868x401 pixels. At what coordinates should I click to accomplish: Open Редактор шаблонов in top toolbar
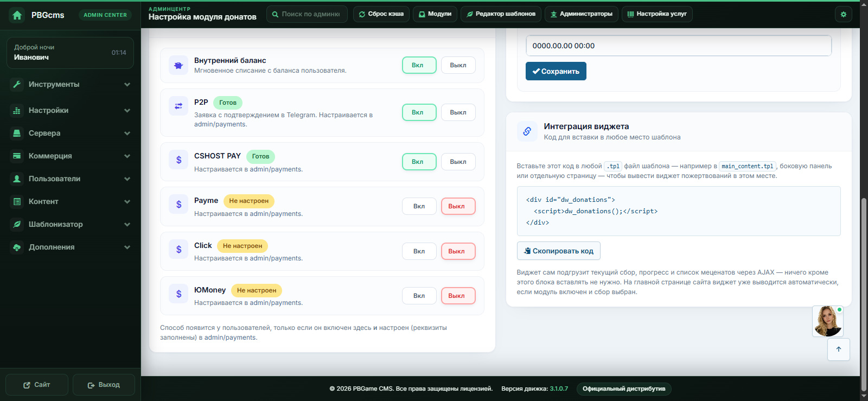click(501, 14)
